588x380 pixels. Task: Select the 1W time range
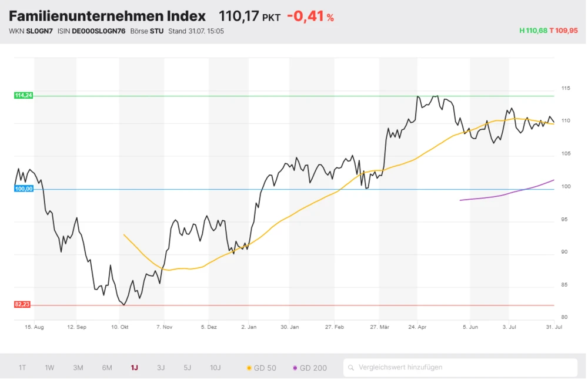49,368
